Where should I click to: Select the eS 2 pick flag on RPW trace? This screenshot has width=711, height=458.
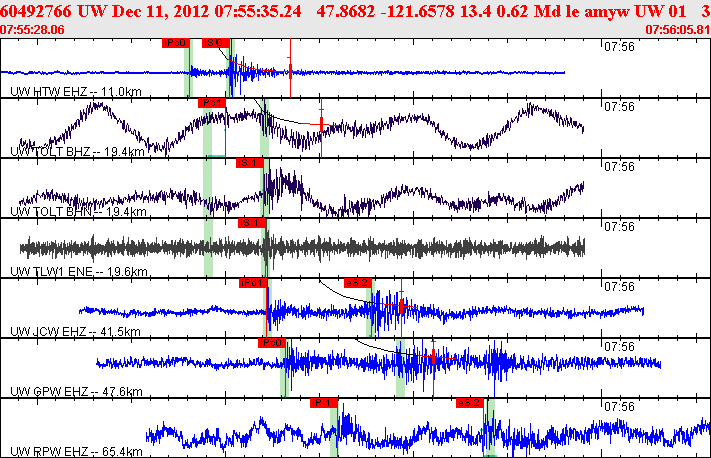point(470,403)
